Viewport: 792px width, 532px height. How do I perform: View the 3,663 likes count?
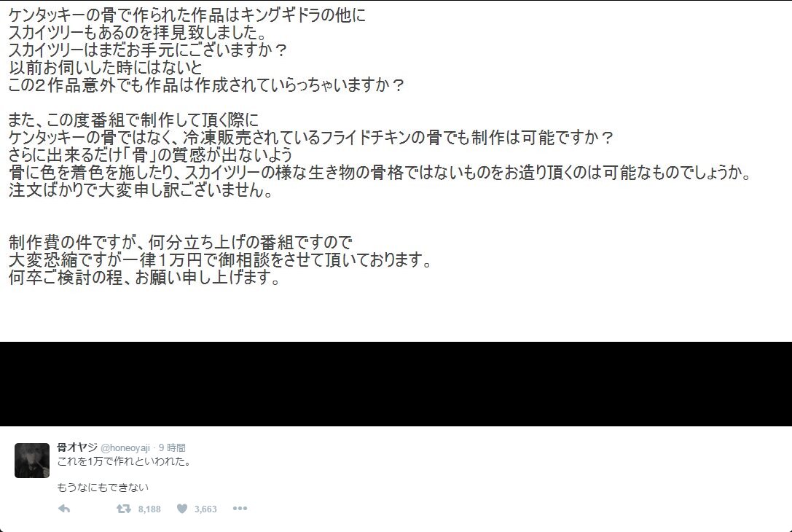(x=205, y=509)
